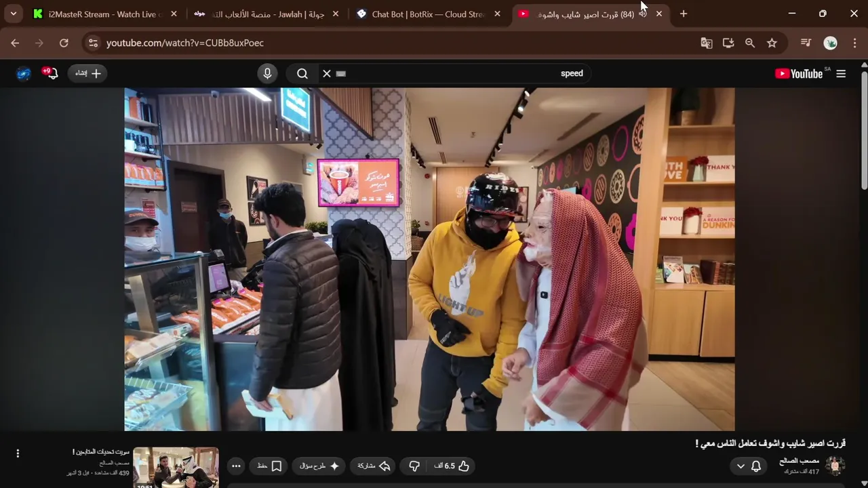868x488 pixels.
Task: Switch to the i2MasteR Stream Kick tab
Action: pyautogui.click(x=105, y=14)
